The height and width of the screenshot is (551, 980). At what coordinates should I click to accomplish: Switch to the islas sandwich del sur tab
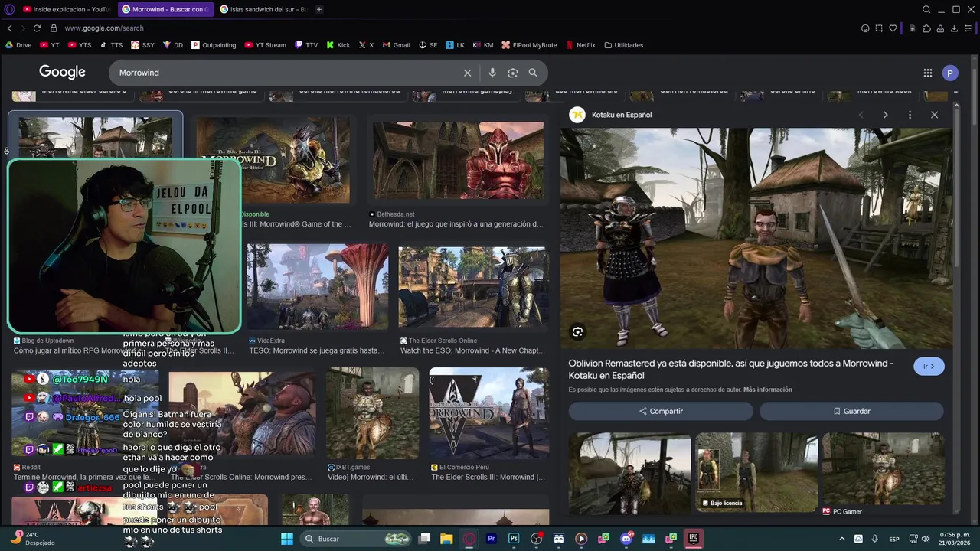pos(263,9)
